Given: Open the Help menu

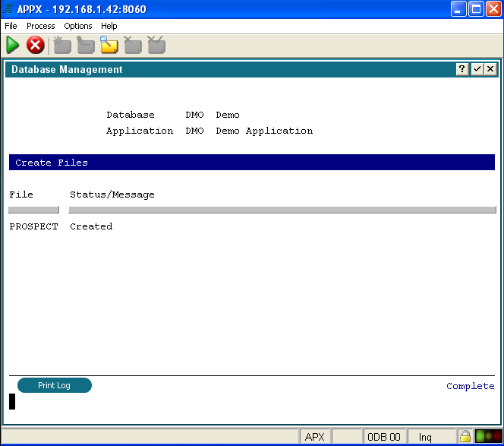Looking at the screenshot, I should pos(109,26).
